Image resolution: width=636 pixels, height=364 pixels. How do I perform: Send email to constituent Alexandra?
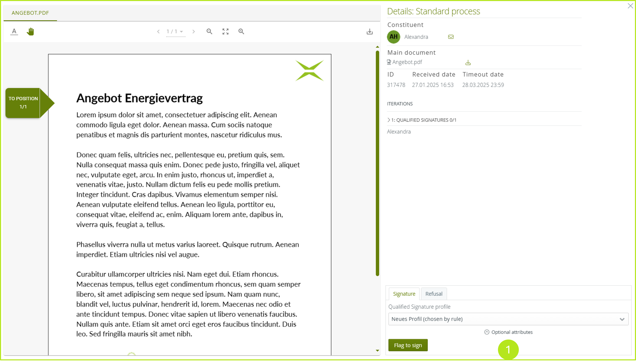[x=451, y=37]
